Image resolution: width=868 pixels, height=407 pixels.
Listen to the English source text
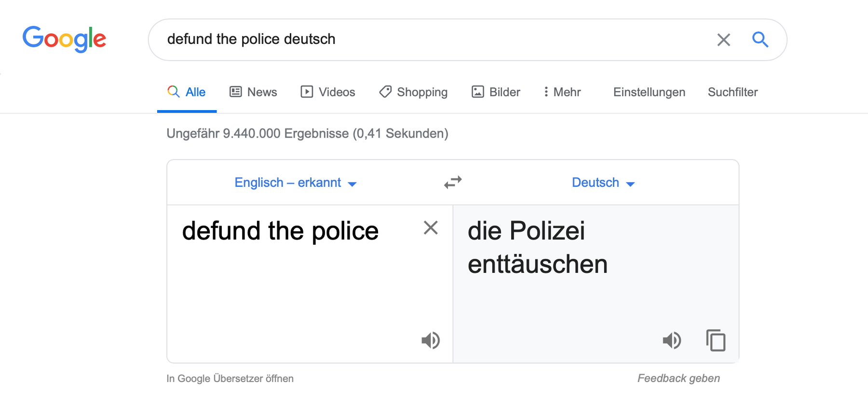(431, 340)
